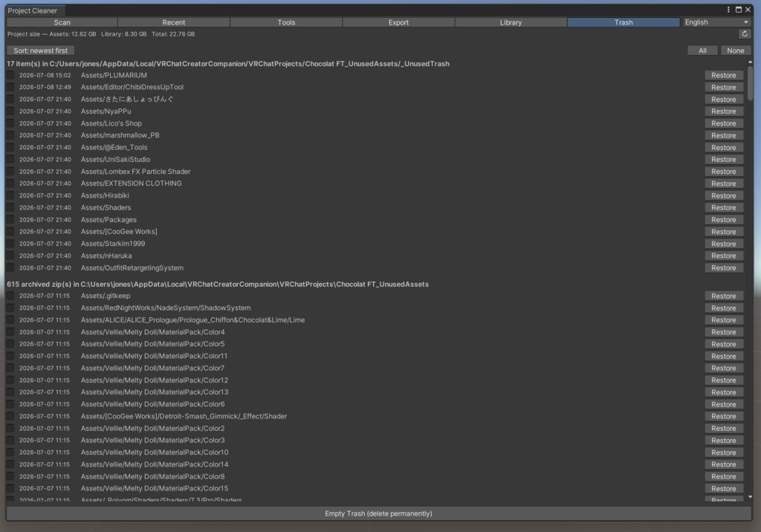Screen dimensions: 761x532
Task: Restore Assets/marshmallow_PB
Action: pos(724,135)
